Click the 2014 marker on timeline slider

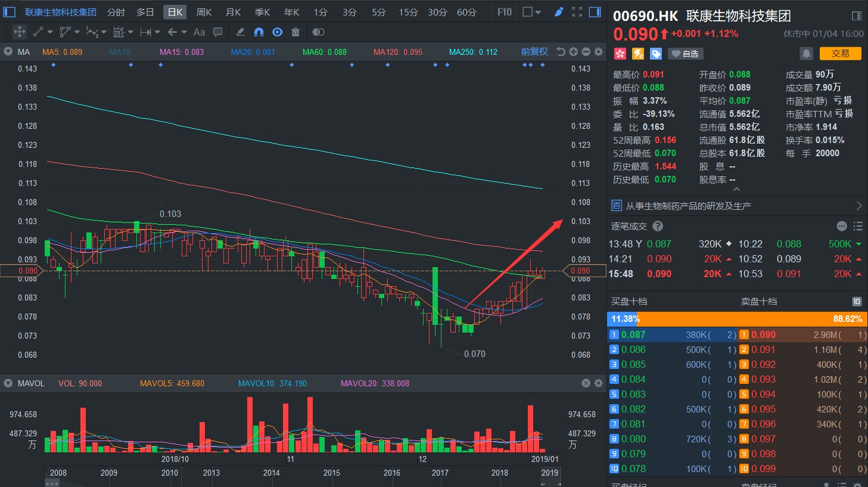(271, 473)
